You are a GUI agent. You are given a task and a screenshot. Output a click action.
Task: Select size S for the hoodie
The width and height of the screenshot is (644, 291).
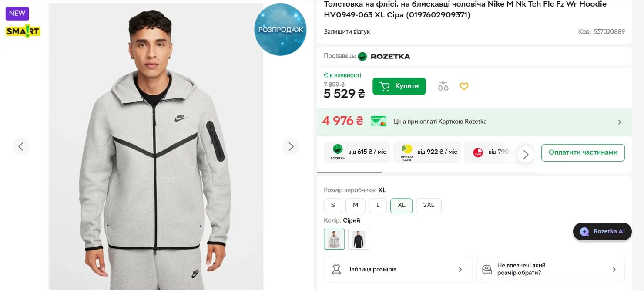[332, 205]
